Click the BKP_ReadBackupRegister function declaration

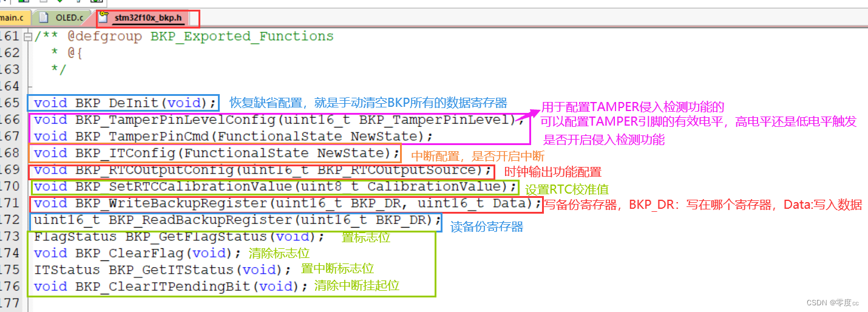point(237,219)
